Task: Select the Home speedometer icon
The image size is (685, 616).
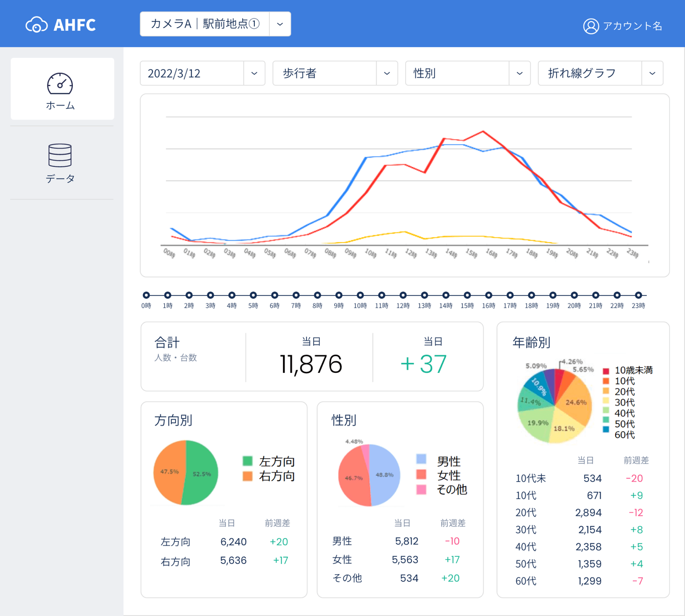Action: [x=60, y=83]
